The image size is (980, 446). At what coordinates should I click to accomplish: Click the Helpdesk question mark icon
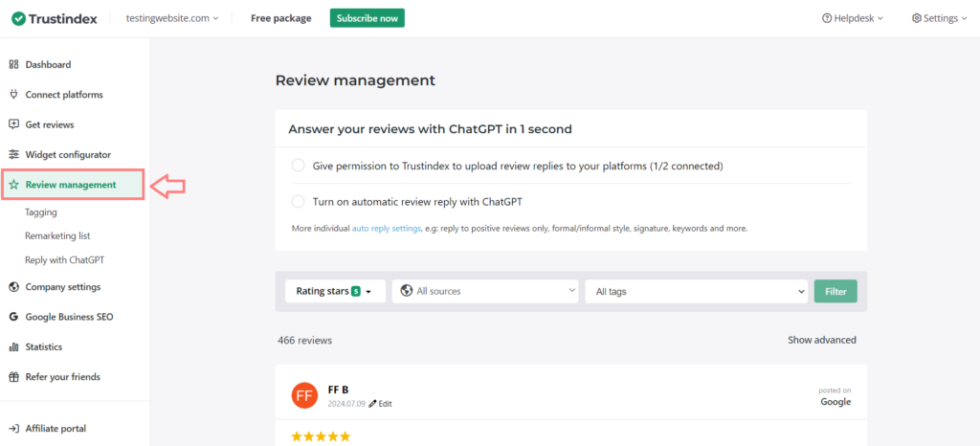pos(827,18)
